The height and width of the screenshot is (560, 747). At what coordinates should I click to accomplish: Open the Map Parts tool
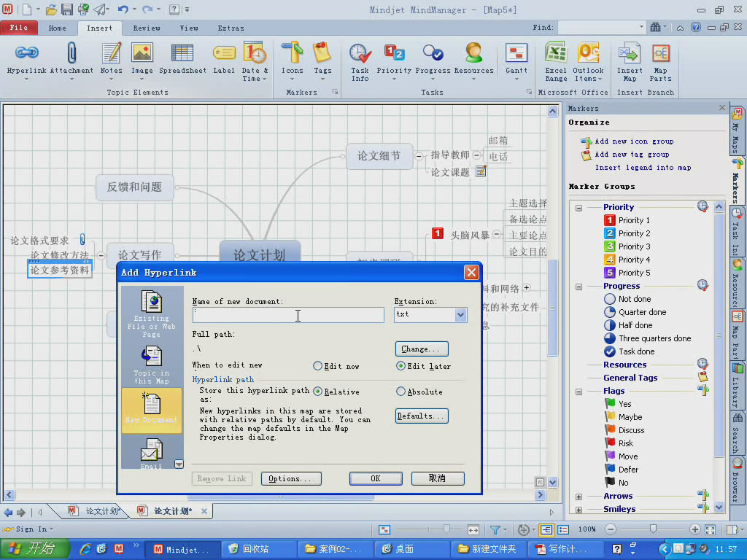point(660,52)
